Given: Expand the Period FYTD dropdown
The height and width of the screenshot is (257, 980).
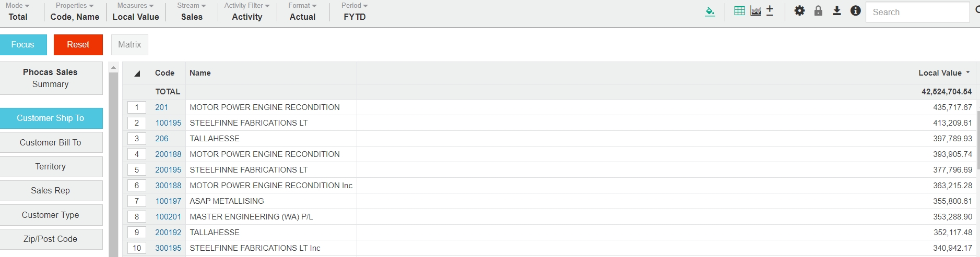Looking at the screenshot, I should click(355, 11).
